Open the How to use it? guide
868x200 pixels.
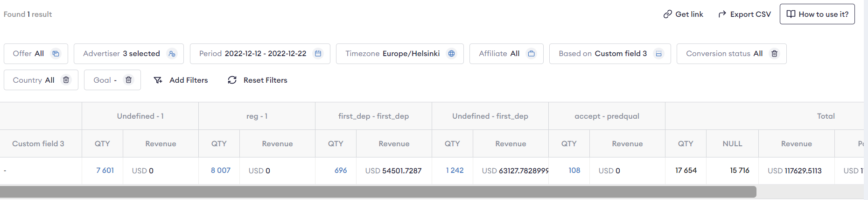click(817, 14)
